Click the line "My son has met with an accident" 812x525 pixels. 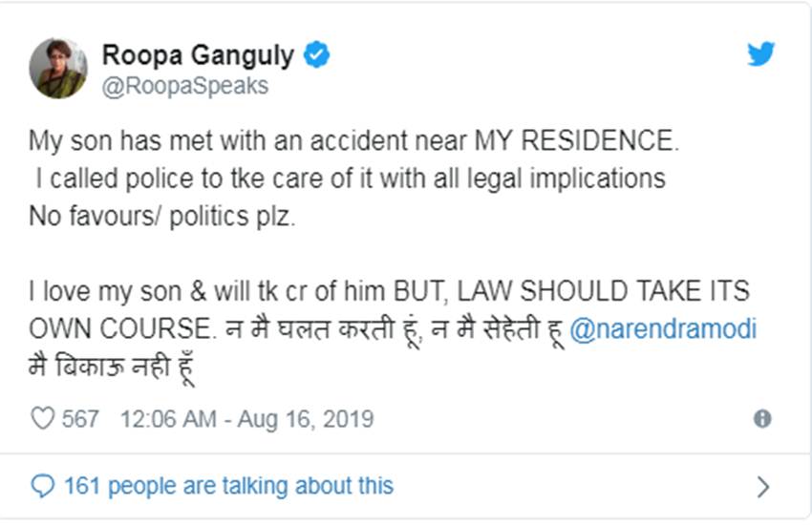tap(353, 139)
